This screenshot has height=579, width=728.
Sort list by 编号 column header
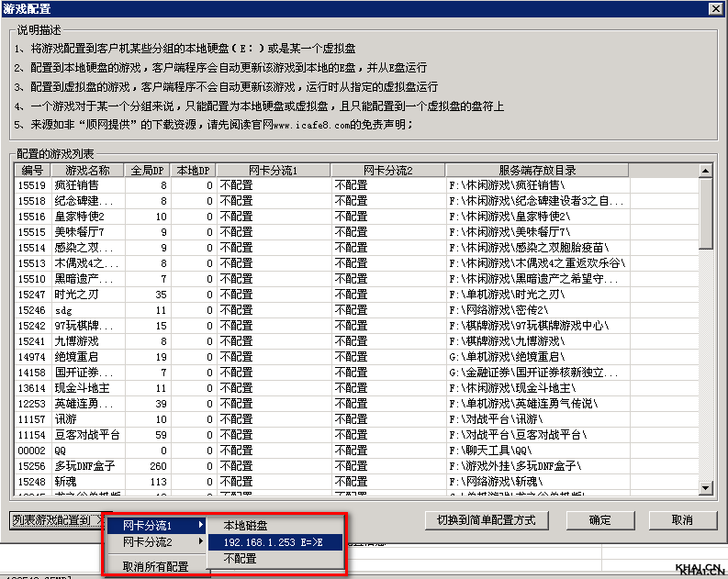33,171
